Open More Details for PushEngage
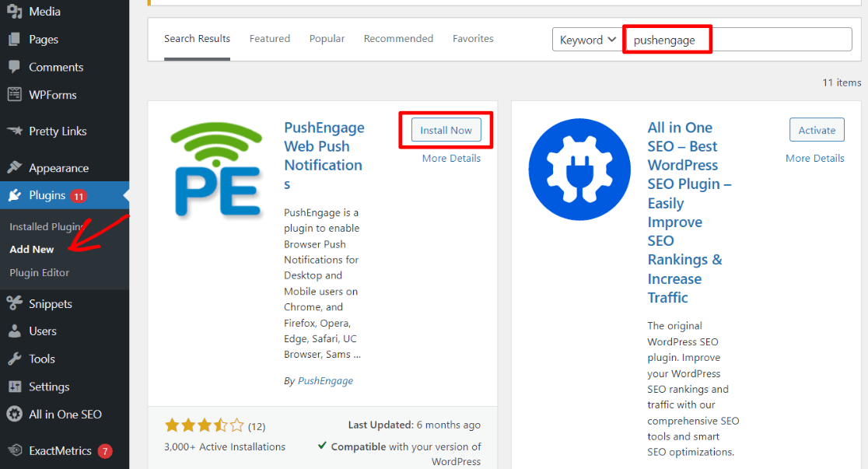Screen dimensions: 868x469 [451, 159]
